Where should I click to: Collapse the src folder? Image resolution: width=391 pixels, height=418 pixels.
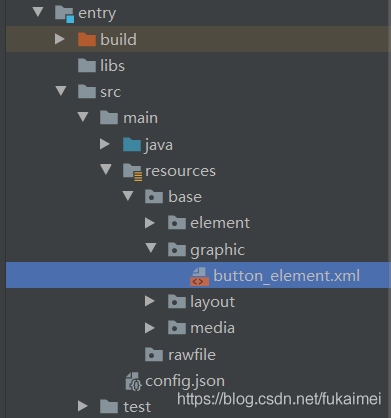[61, 91]
